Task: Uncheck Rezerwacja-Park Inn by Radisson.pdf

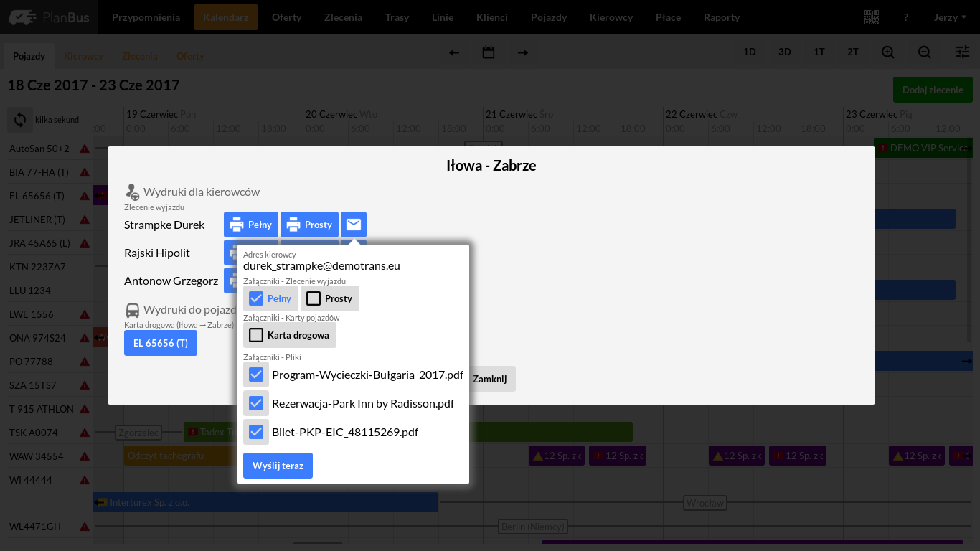Action: pyautogui.click(x=256, y=403)
